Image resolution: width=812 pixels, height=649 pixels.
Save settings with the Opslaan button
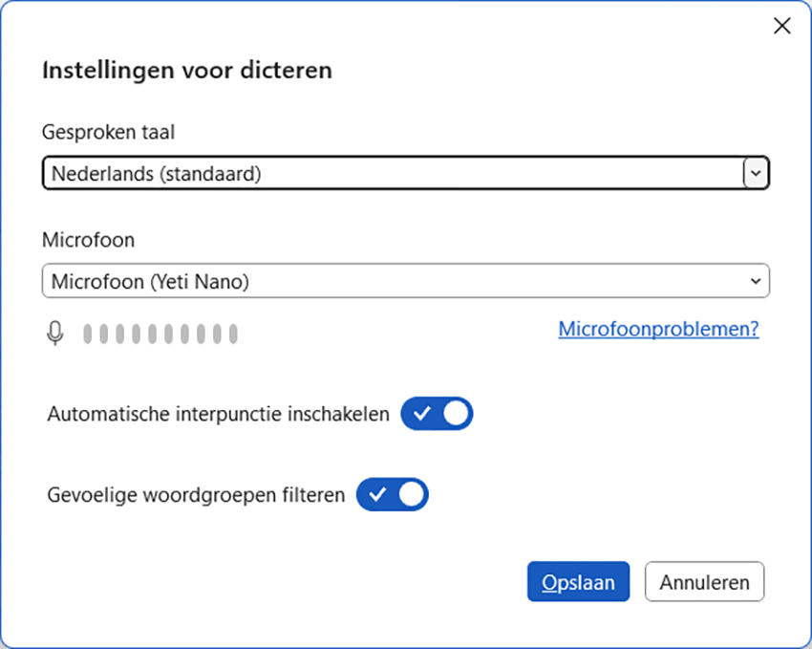578,581
